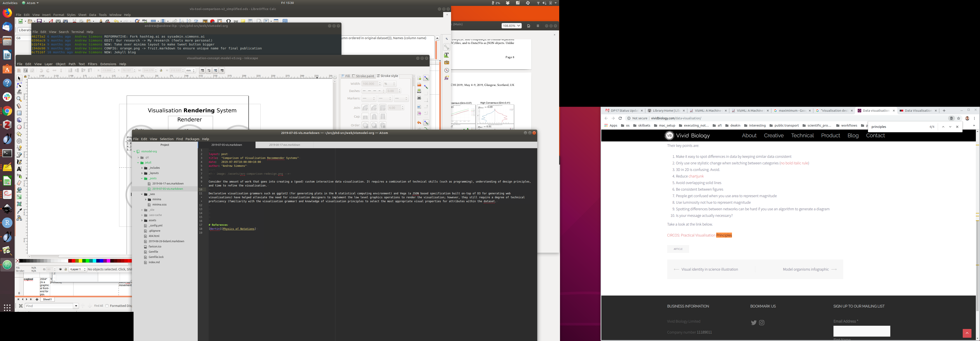Reload the Vivid Biology page

tap(620, 118)
